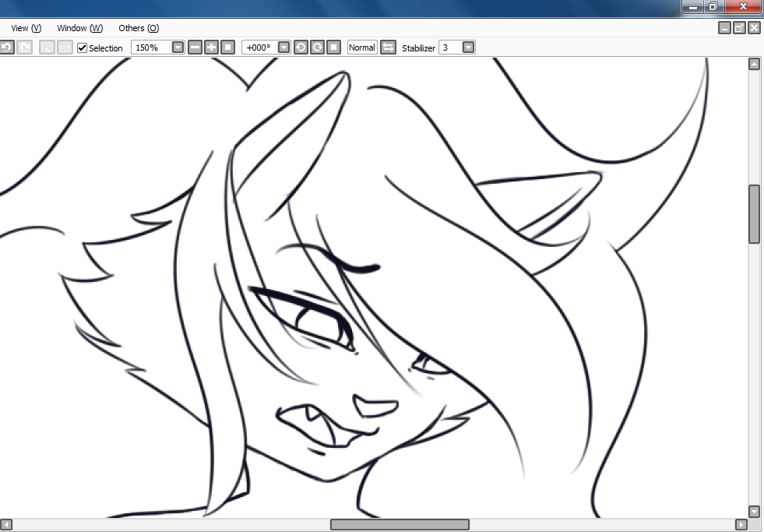
Task: Rotate the canvas counterclockwise
Action: [301, 48]
